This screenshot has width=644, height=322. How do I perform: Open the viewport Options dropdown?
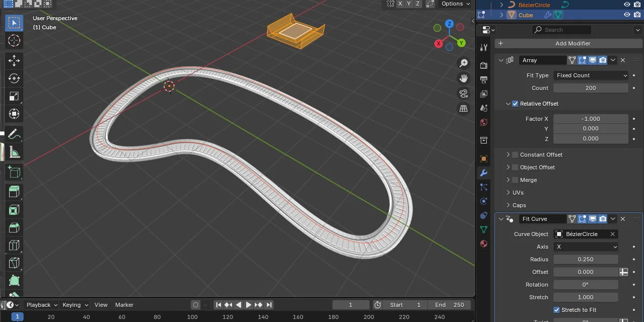454,4
